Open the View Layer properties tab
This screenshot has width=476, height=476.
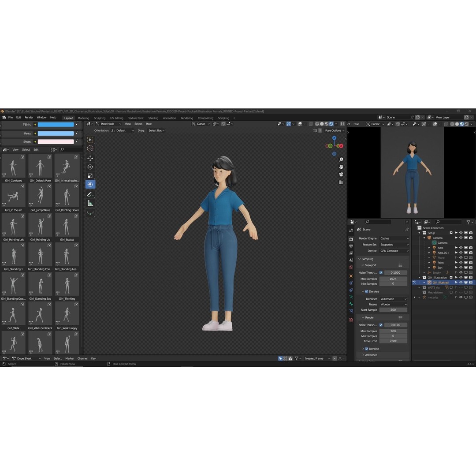point(351,253)
